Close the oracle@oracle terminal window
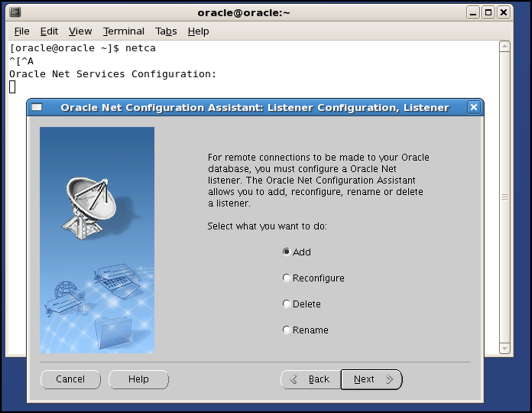Screen dimensions: 532x413 click(504, 13)
